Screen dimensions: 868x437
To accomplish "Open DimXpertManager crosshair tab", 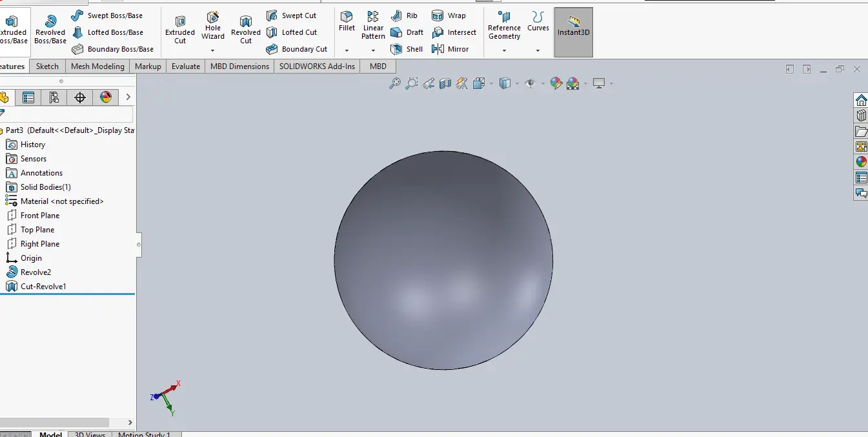I will tap(80, 97).
